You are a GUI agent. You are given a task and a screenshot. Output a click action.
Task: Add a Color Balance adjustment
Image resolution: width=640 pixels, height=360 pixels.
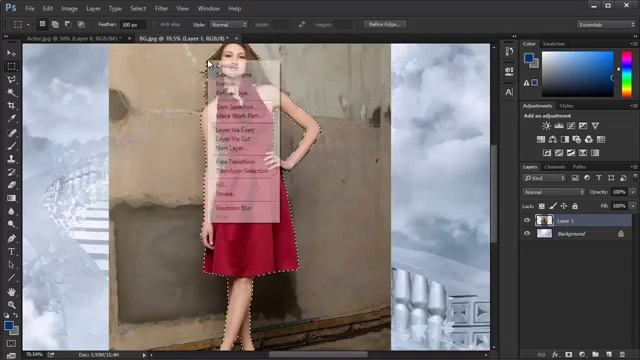[553, 140]
